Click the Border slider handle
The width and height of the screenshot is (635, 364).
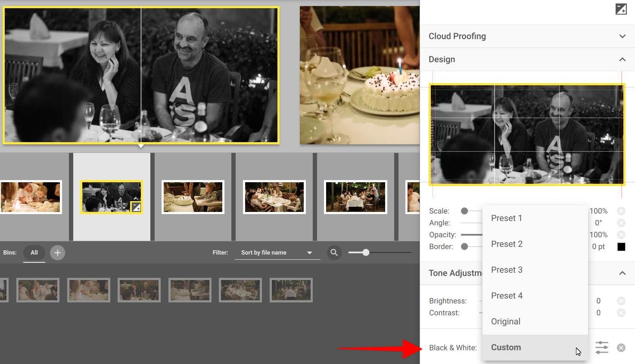464,247
